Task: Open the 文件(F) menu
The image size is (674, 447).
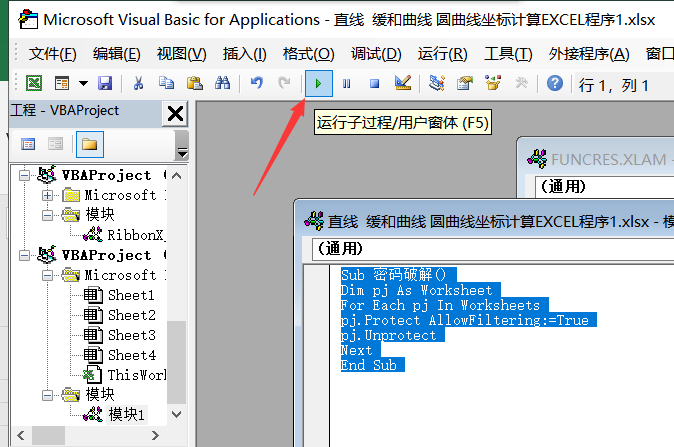Action: pos(52,54)
